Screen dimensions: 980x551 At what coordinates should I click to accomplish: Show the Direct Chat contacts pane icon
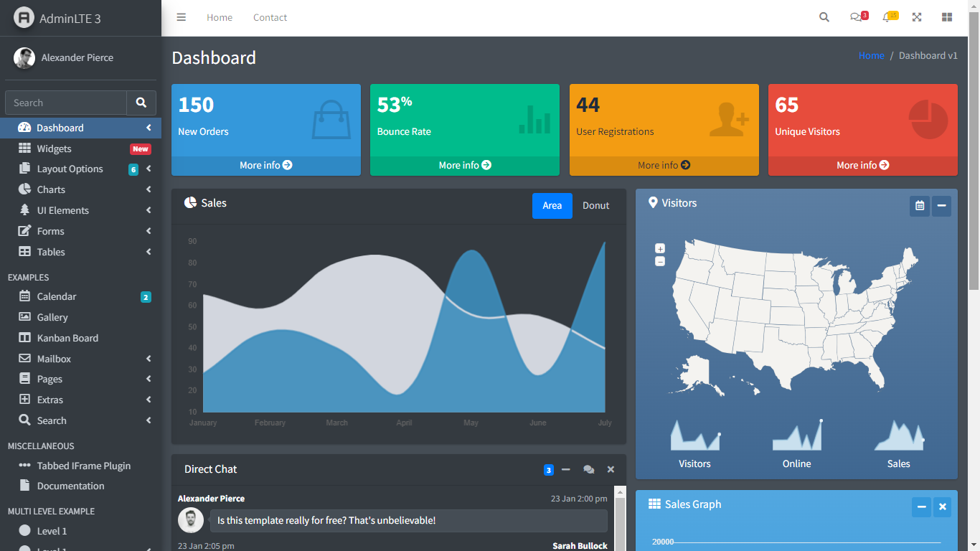[588, 469]
